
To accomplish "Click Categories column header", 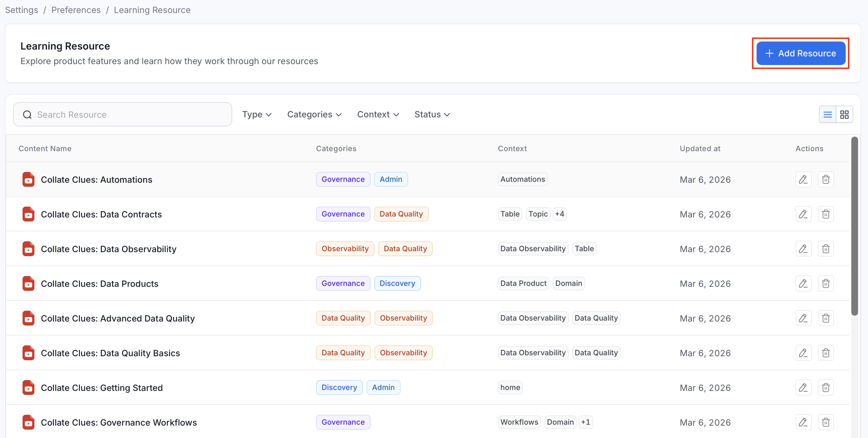I will click(x=336, y=149).
